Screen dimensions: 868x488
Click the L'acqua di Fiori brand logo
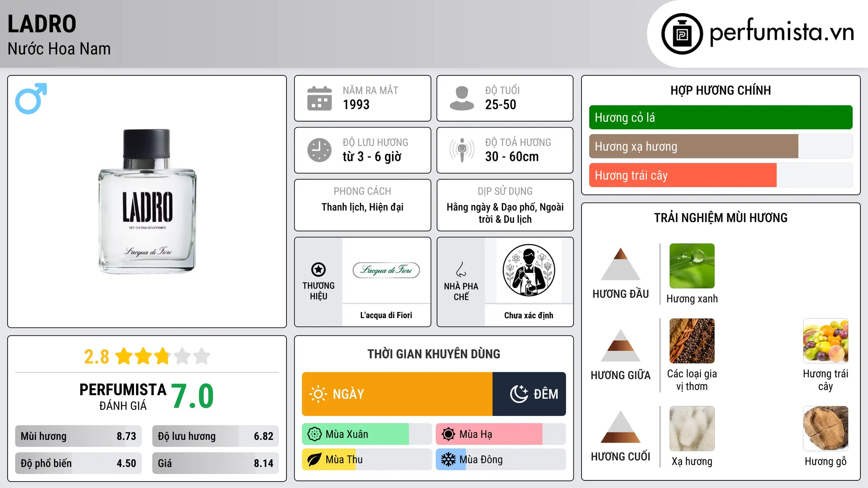(x=386, y=270)
